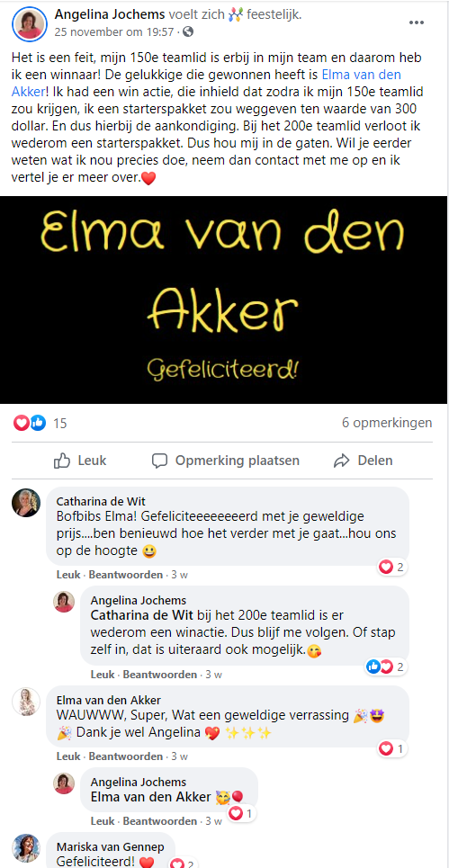Reply to Catharina de Wit's comment via Beantwoorden
449x868 pixels.
[126, 575]
